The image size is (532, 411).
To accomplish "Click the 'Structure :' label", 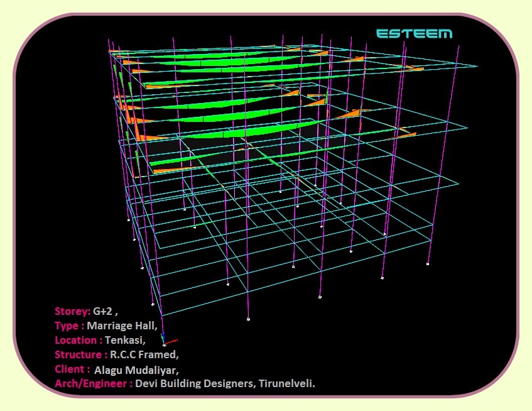I will click(x=81, y=354).
